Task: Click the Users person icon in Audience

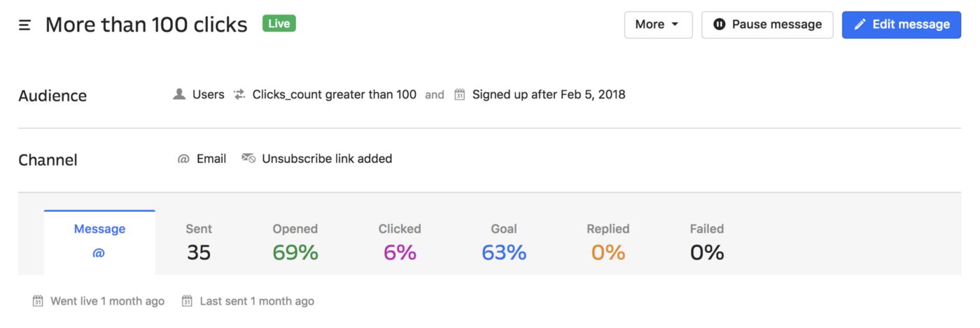Action: point(179,94)
